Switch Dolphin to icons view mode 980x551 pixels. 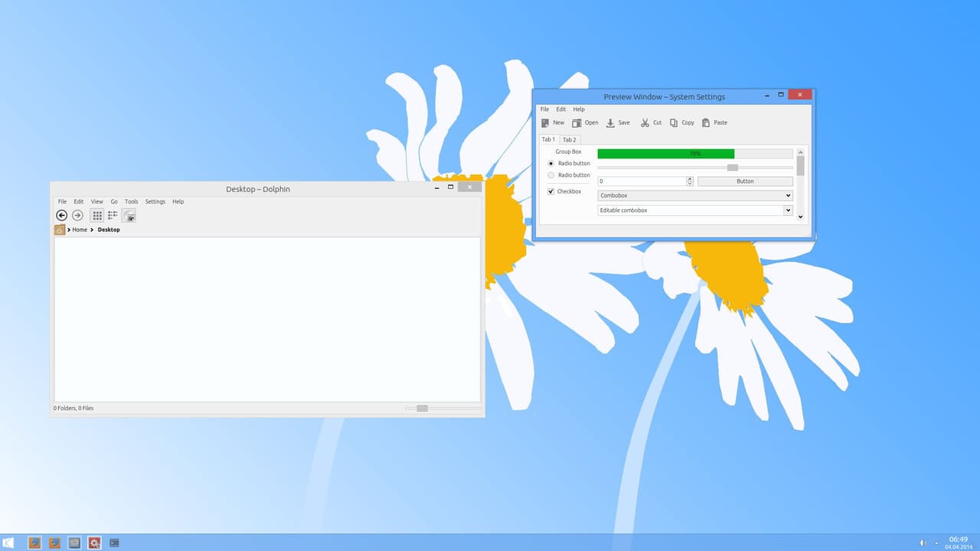tap(97, 216)
